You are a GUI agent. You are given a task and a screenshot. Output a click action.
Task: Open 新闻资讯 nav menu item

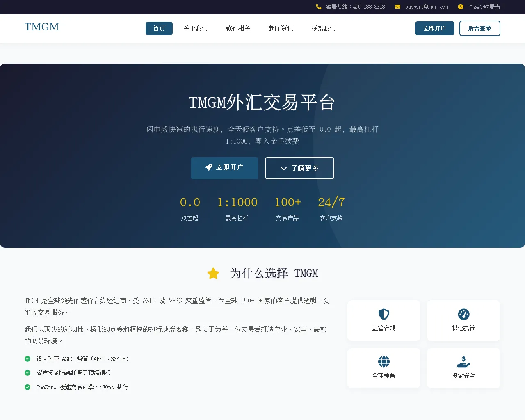(281, 28)
